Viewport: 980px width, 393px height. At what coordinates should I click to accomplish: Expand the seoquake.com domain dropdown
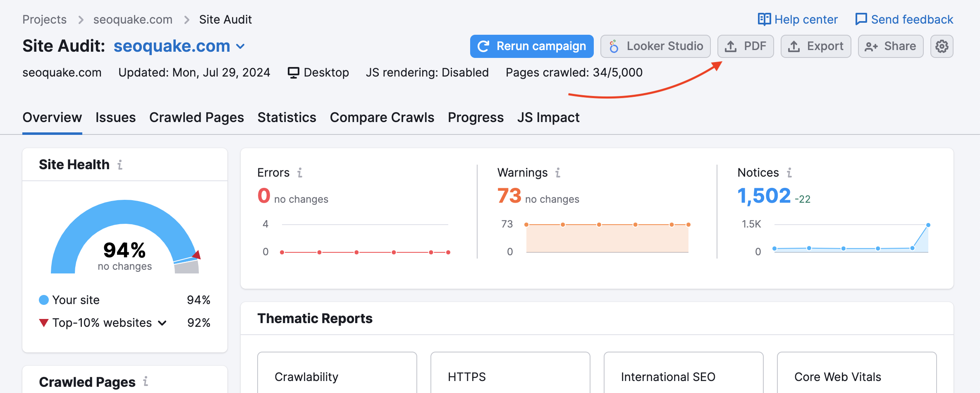coord(240,46)
